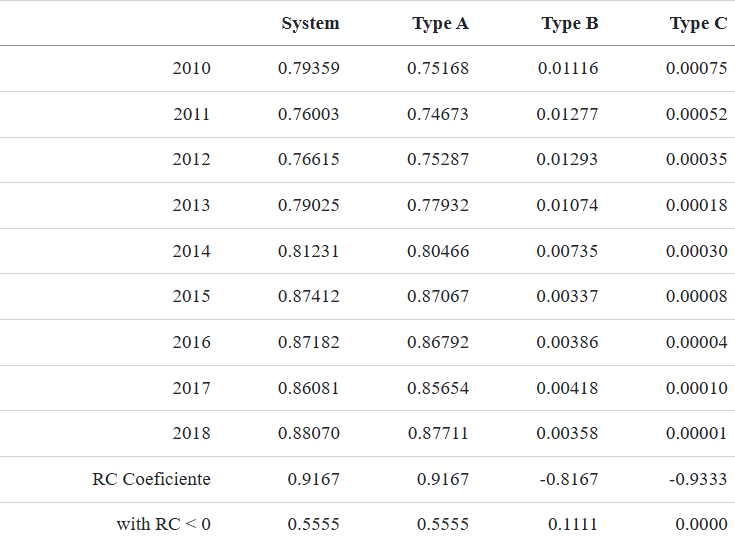Select the 0.1111 cell in Type B

573,524
